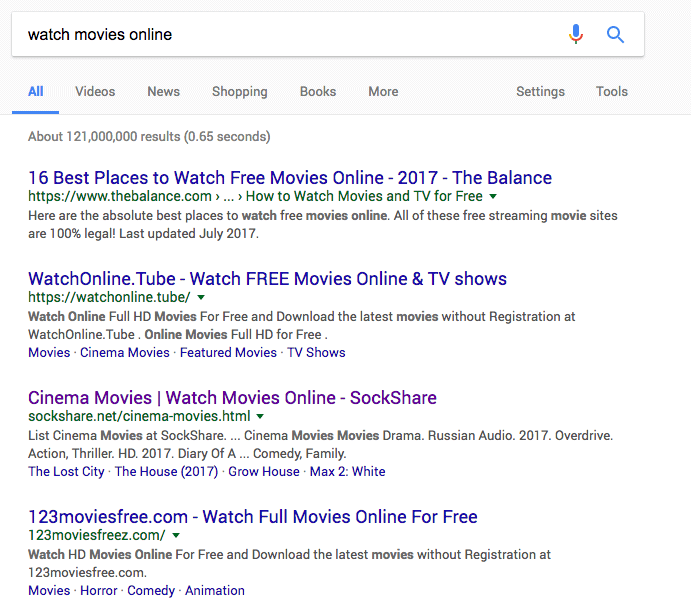Screen dimensions: 691x614
Task: Open the Featured Movies sitelink
Action: tap(228, 353)
